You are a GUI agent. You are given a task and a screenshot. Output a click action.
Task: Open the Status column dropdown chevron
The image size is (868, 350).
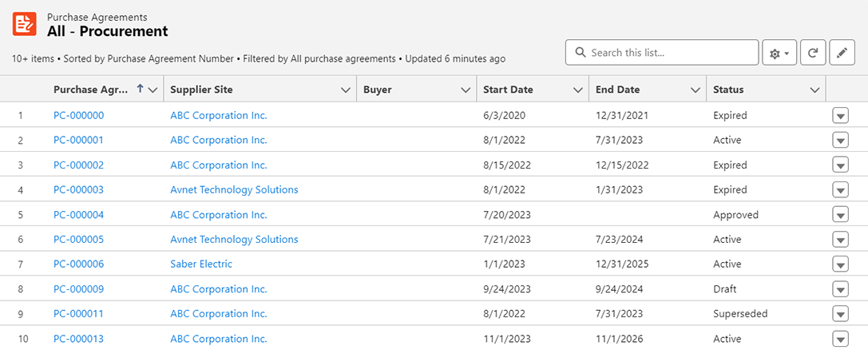(x=814, y=90)
